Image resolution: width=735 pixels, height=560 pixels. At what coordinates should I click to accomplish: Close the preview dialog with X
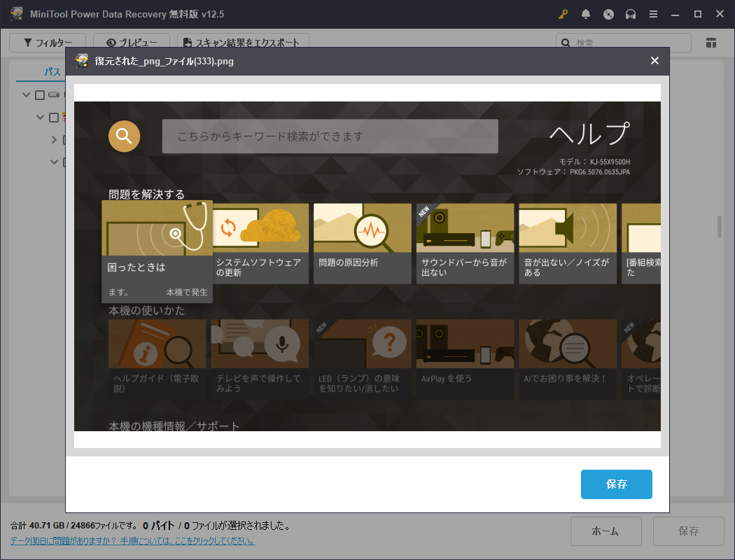coord(654,60)
